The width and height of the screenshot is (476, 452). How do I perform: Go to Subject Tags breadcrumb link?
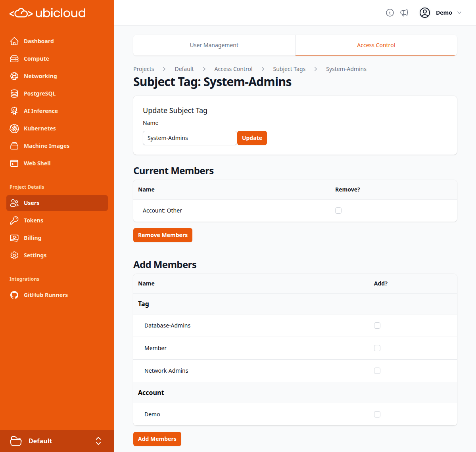(x=289, y=69)
